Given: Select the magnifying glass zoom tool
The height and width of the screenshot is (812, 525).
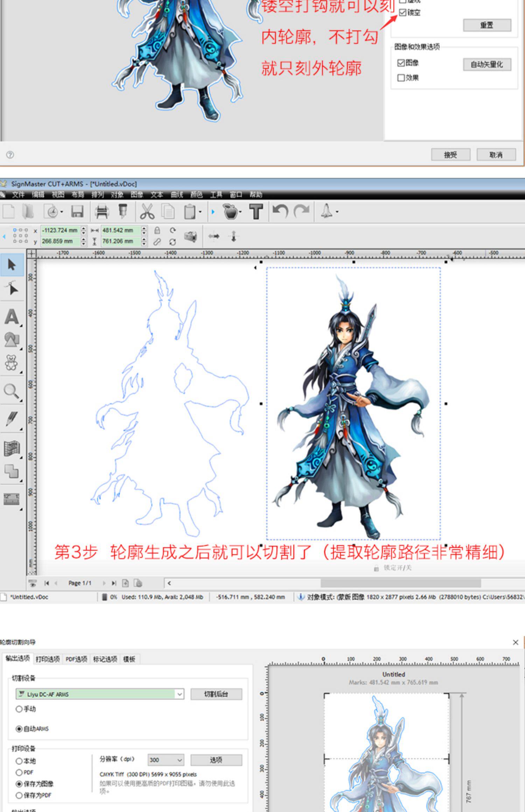Looking at the screenshot, I should point(12,391).
